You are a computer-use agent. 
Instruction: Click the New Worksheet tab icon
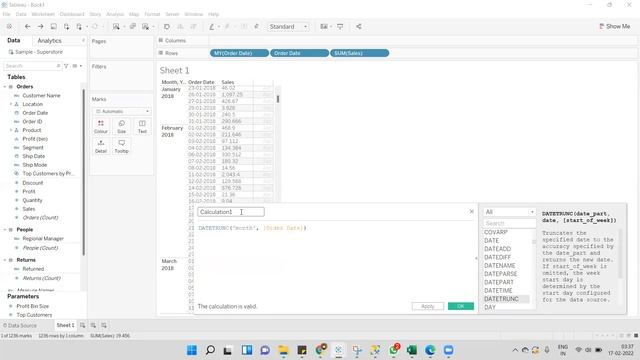(82, 325)
